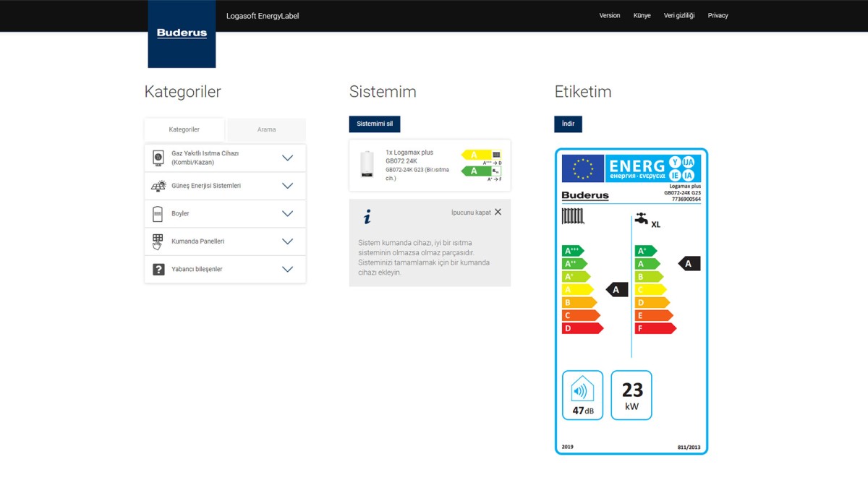Click the 23 kW power box
The width and height of the screenshot is (868, 488).
631,395
